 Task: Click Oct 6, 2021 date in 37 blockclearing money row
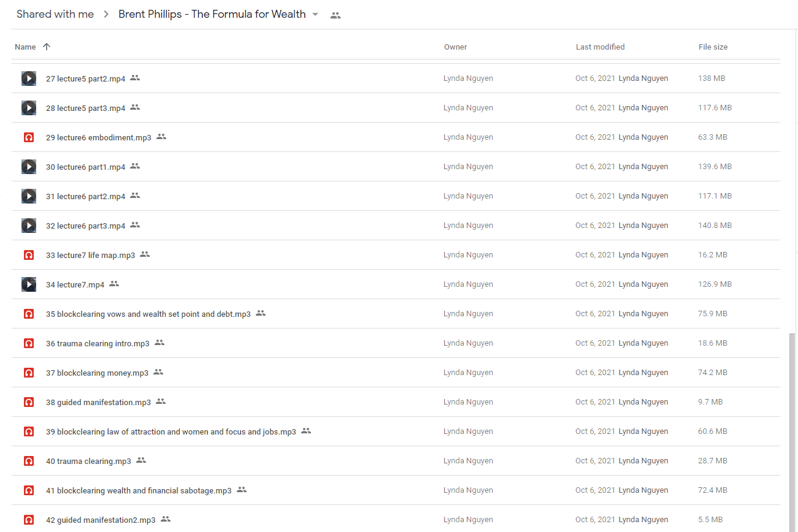(x=595, y=373)
